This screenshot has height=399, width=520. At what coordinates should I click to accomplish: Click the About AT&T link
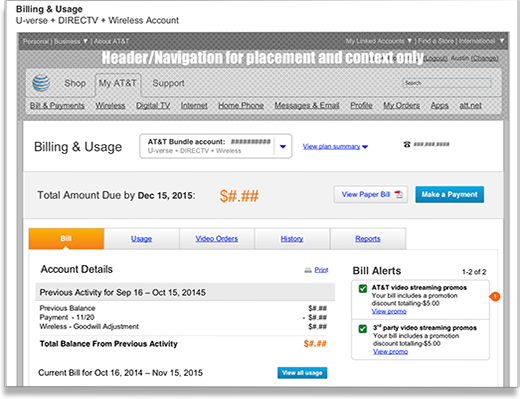(111, 41)
